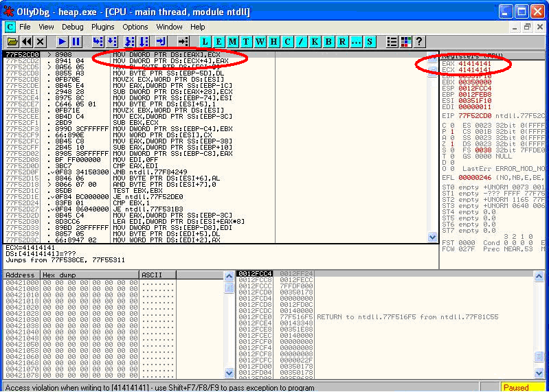This screenshot has height=392, width=549.
Task: Show Breakpoints with B button
Action: (x=328, y=42)
